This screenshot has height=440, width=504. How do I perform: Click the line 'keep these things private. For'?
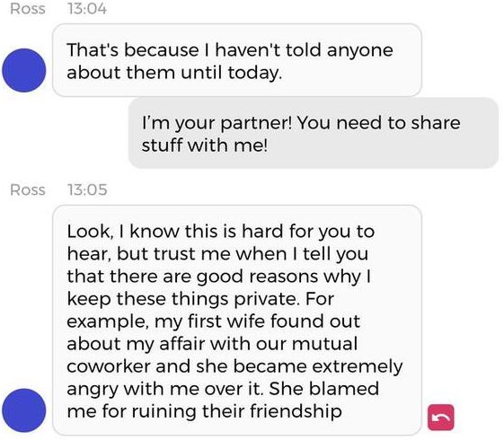(x=200, y=299)
